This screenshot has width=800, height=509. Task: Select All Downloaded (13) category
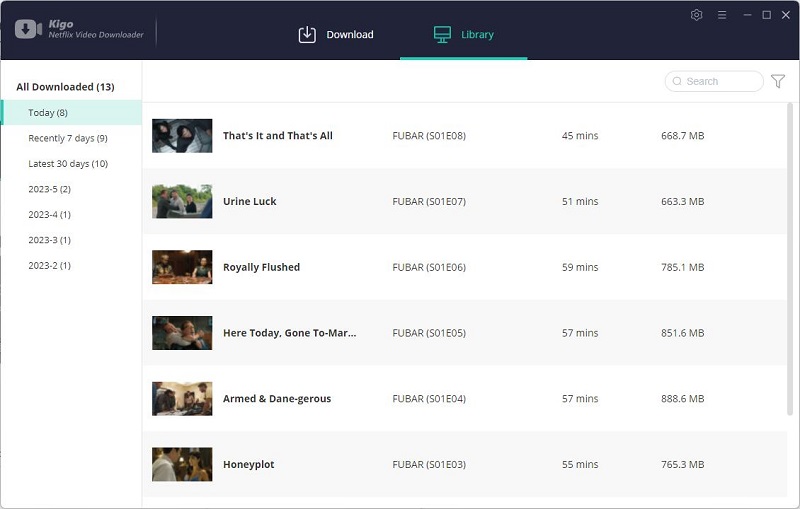point(65,87)
